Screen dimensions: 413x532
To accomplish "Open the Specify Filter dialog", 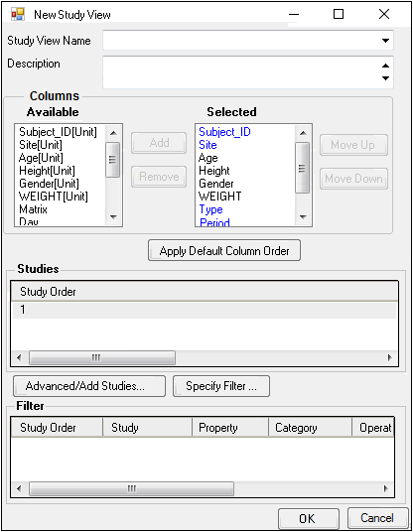I will click(x=221, y=386).
